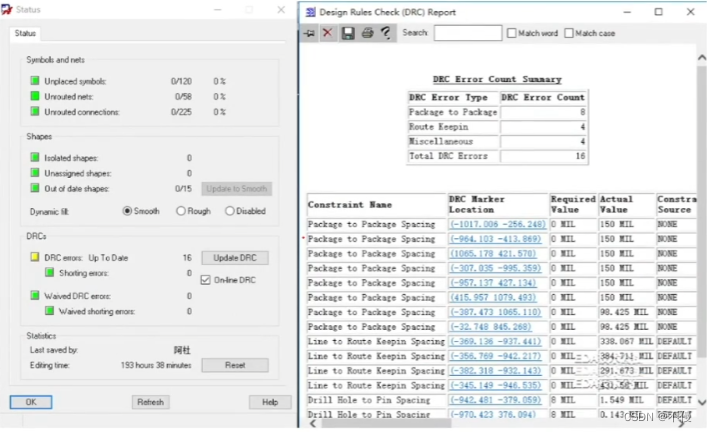Click the Unplaced symbols green status box

coord(35,81)
